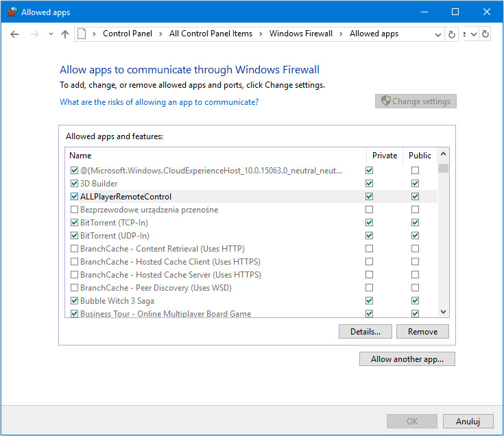This screenshot has width=504, height=436.
Task: Uncheck the 3D Builder app checkbox
Action: coord(74,184)
